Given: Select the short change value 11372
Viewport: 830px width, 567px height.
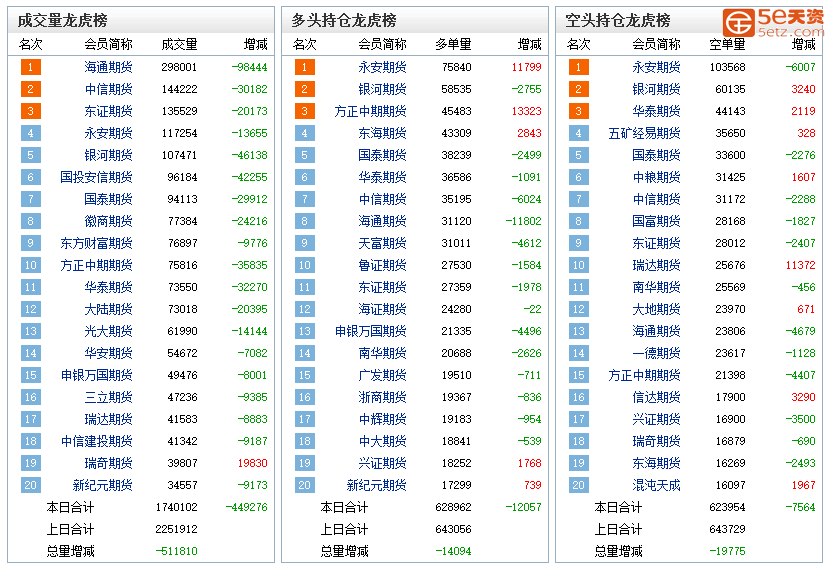Looking at the screenshot, I should 800,265.
